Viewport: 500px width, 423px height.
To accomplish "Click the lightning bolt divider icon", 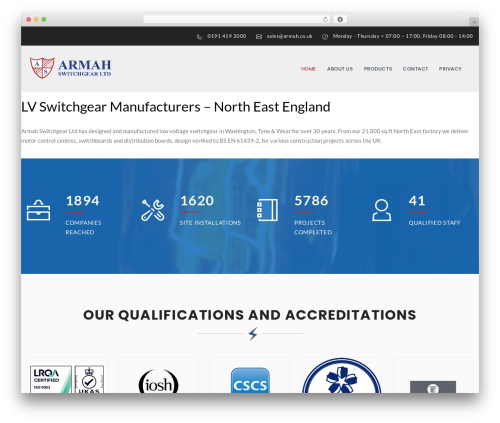I will (x=253, y=334).
